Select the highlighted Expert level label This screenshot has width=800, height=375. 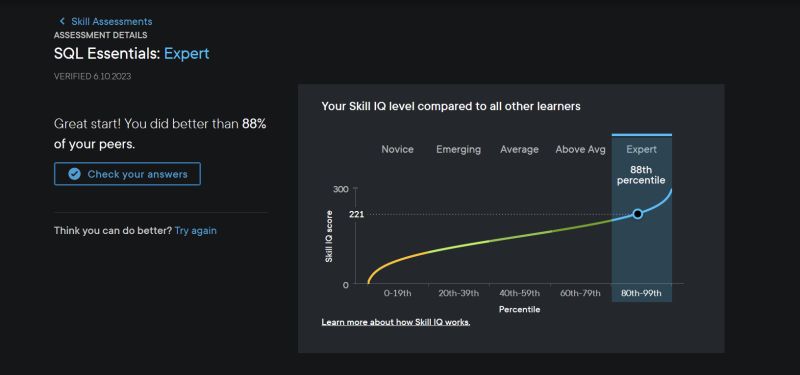coord(641,149)
